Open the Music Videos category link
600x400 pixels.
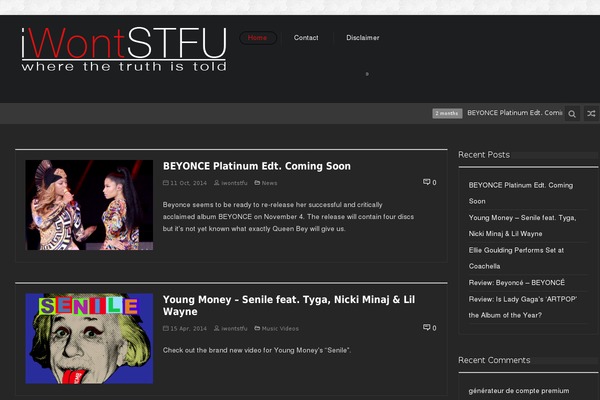pos(280,328)
